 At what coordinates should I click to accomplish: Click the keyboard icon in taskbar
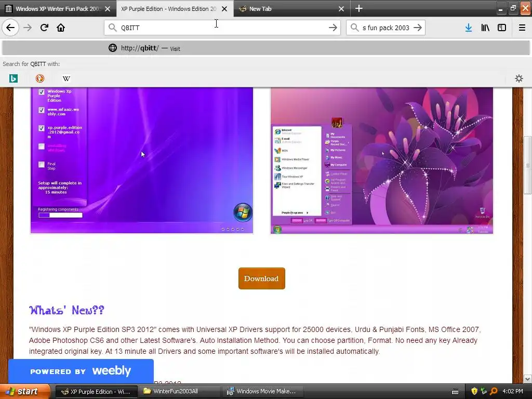tap(455, 392)
